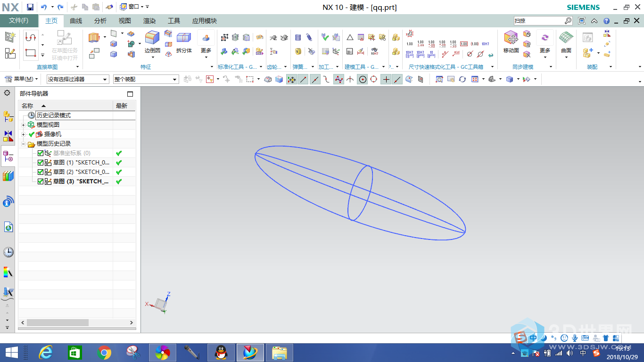Toggle the snap to arc center option
644x362 pixels.
click(362, 79)
